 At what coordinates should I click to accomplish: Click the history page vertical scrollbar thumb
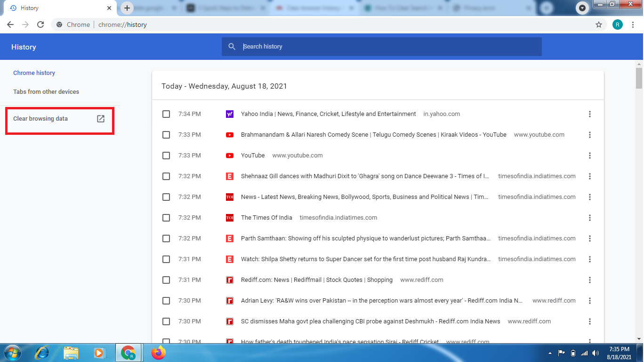(639, 78)
